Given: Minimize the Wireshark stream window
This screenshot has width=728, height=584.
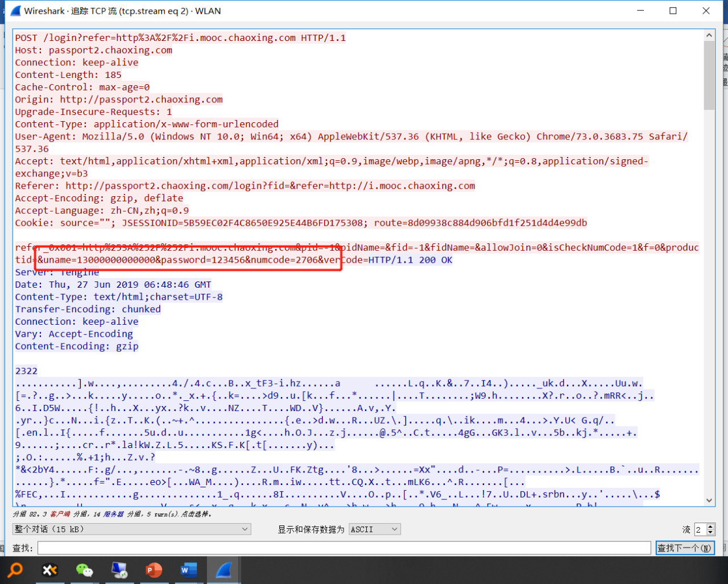Looking at the screenshot, I should (x=641, y=11).
